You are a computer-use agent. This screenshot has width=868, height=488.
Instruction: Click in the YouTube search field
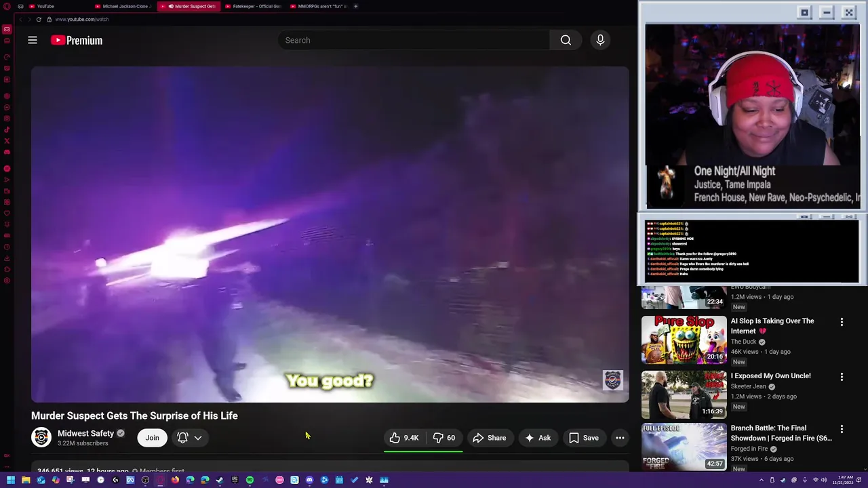tap(414, 40)
